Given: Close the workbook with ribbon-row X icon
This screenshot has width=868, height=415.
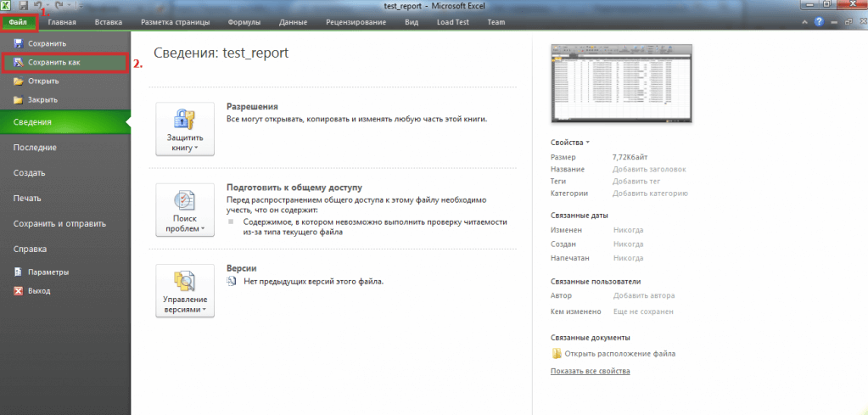Looking at the screenshot, I should tap(863, 22).
